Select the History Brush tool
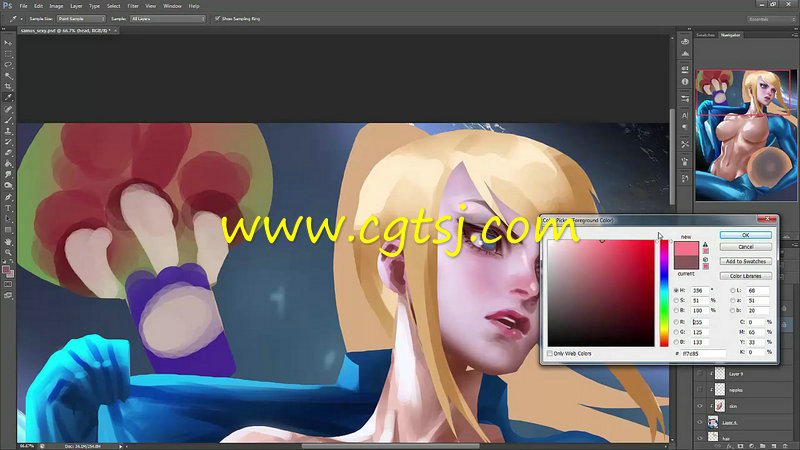 click(x=8, y=142)
